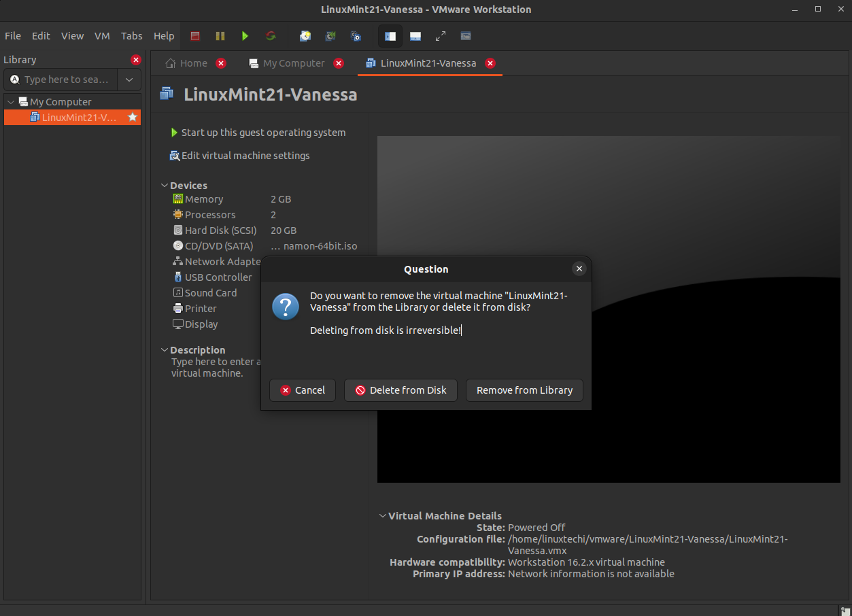
Task: Collapse the Description section
Action: [165, 350]
